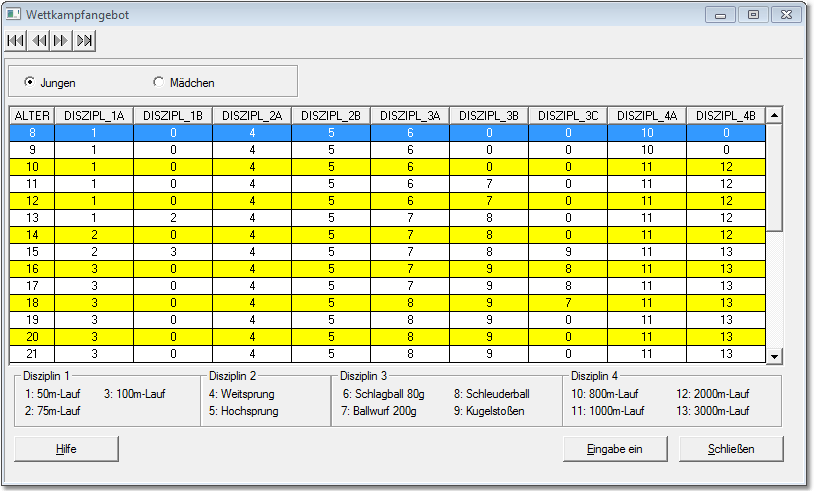Select the row for age 12
The width and height of the screenshot is (814, 493).
tap(32, 200)
